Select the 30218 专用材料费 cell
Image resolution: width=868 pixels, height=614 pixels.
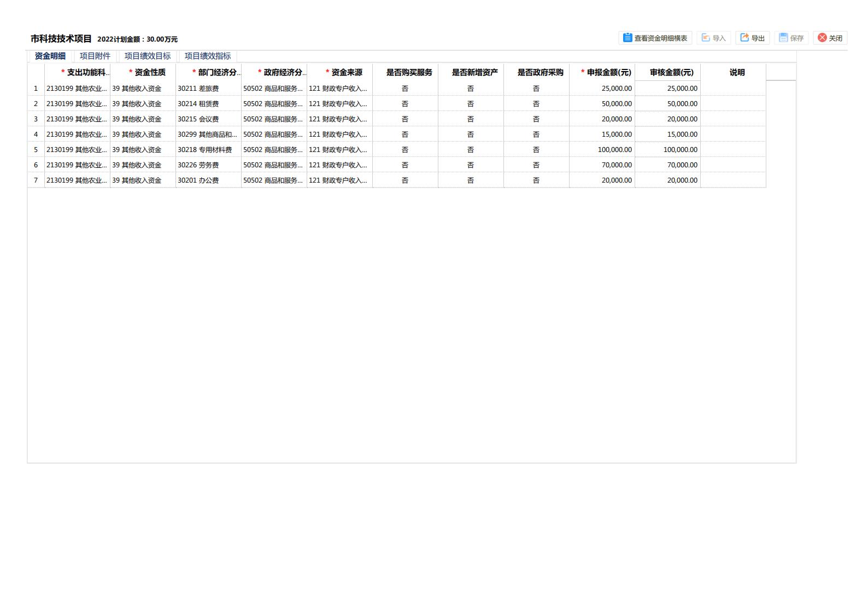pos(208,149)
